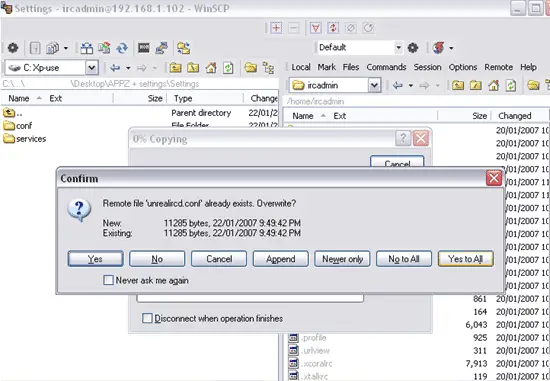Viewport: 550px width, 381px height.
Task: Expand the queue icon dropdown arrow
Action: click(x=66, y=48)
